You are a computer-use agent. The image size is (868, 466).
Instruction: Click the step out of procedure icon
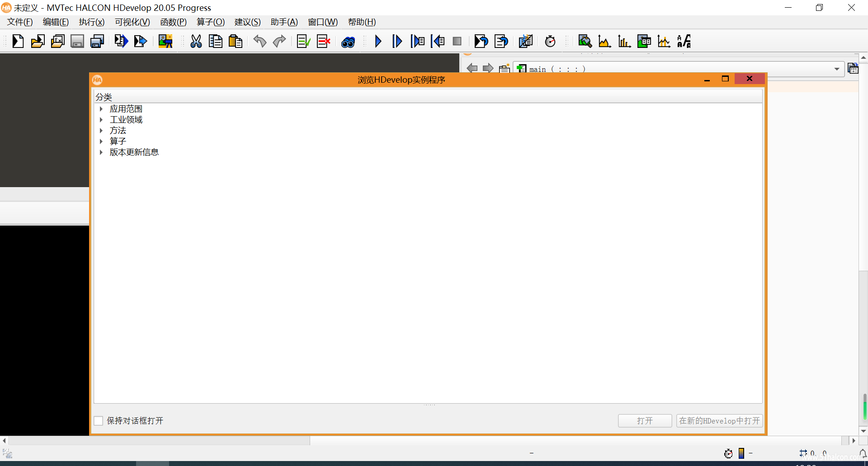438,42
